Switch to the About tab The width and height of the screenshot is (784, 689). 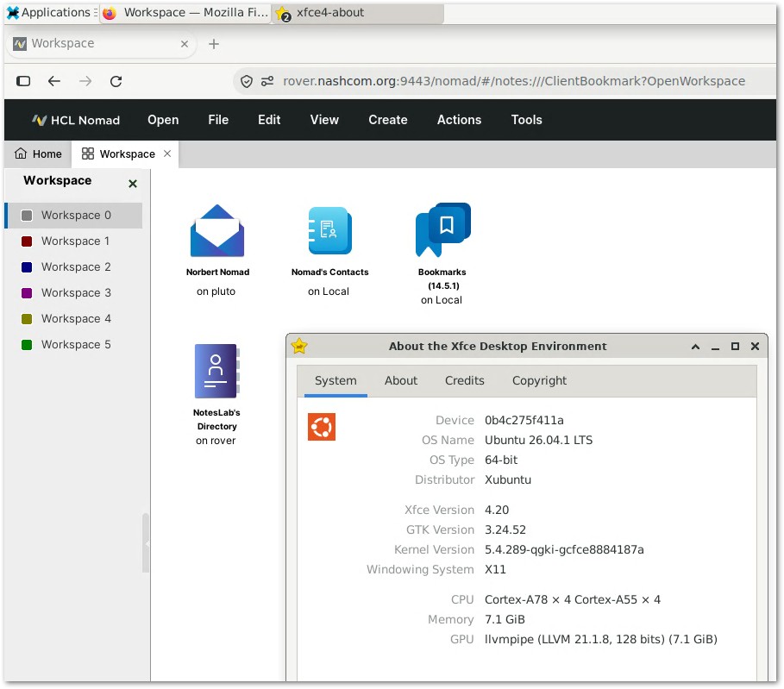(x=401, y=380)
